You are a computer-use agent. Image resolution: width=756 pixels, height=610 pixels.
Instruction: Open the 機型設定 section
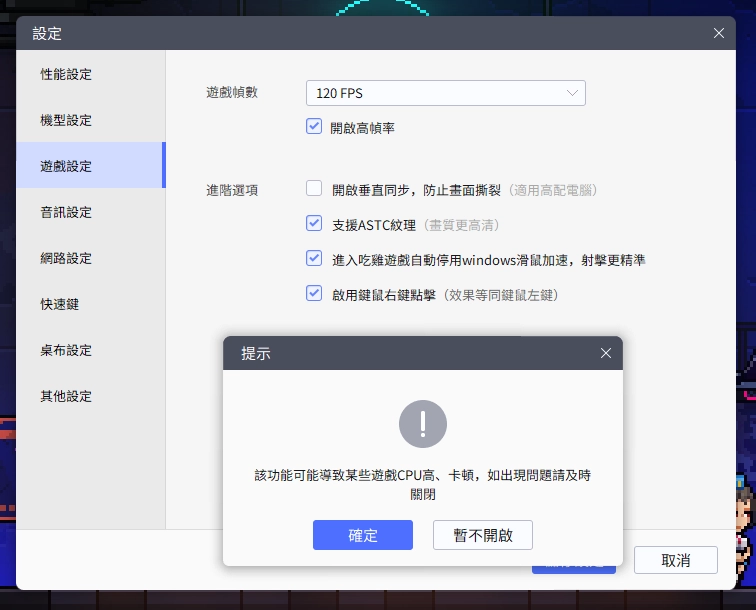(66, 120)
